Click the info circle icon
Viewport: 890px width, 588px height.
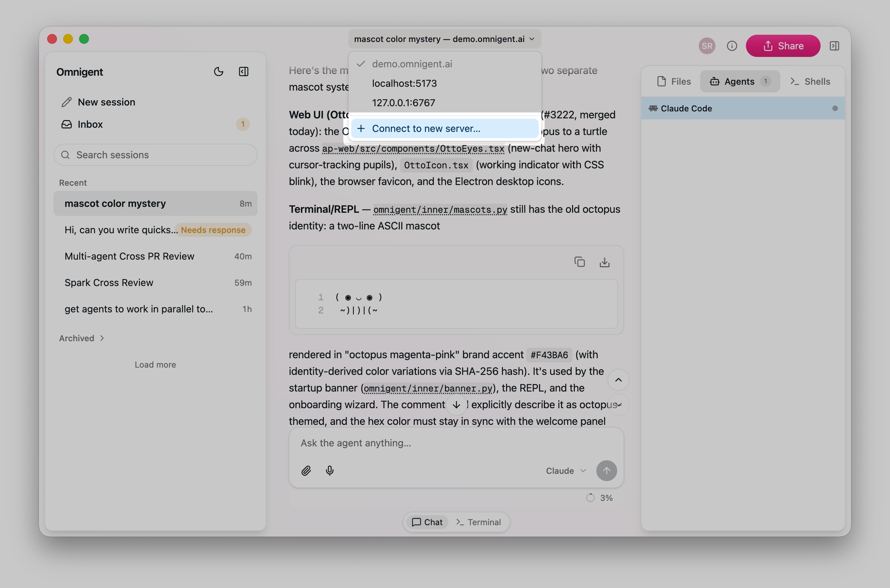(731, 46)
